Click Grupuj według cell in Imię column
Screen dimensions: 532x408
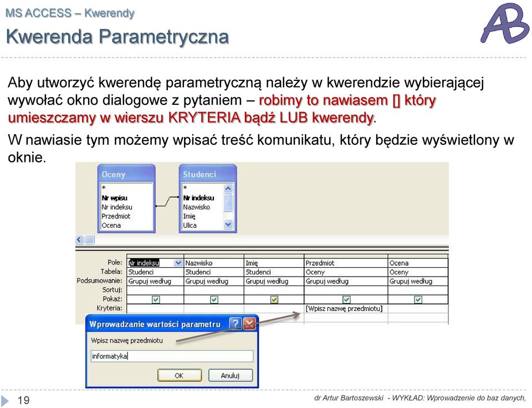point(274,282)
